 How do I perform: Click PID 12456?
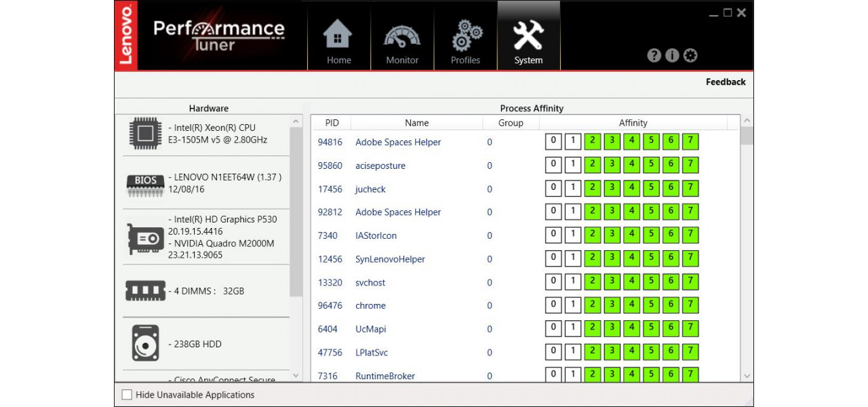(330, 259)
